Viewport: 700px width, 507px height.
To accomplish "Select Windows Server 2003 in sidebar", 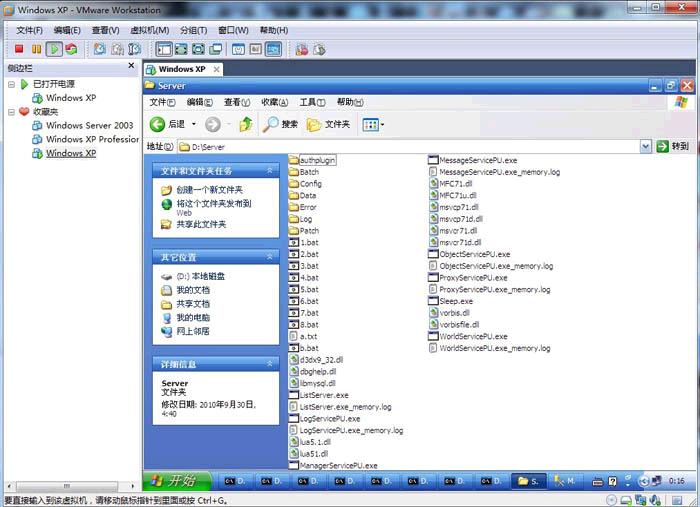I will pyautogui.click(x=89, y=126).
